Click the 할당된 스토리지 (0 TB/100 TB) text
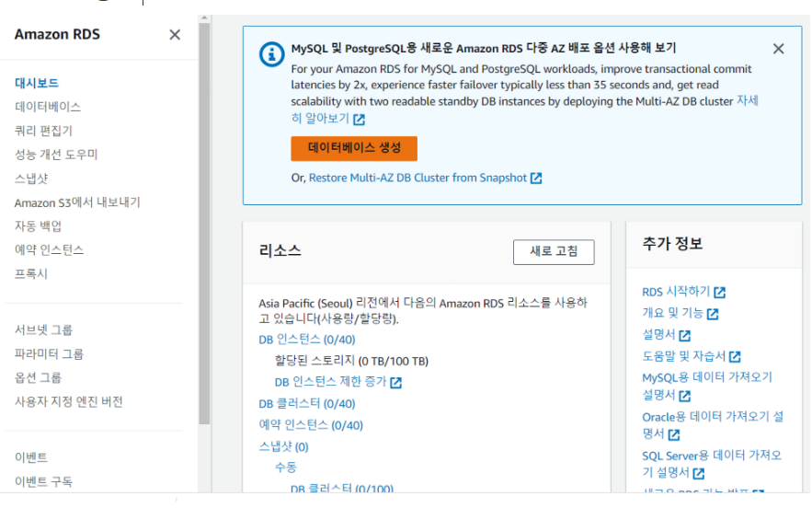The image size is (812, 508). click(351, 361)
